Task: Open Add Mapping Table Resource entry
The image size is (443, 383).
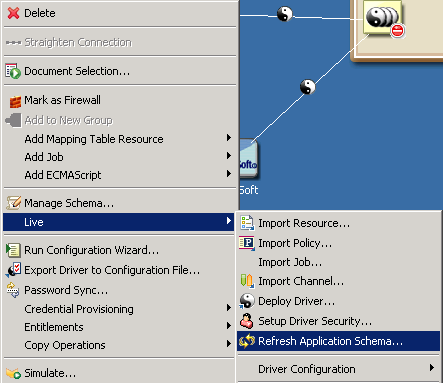Action: pyautogui.click(x=119, y=139)
